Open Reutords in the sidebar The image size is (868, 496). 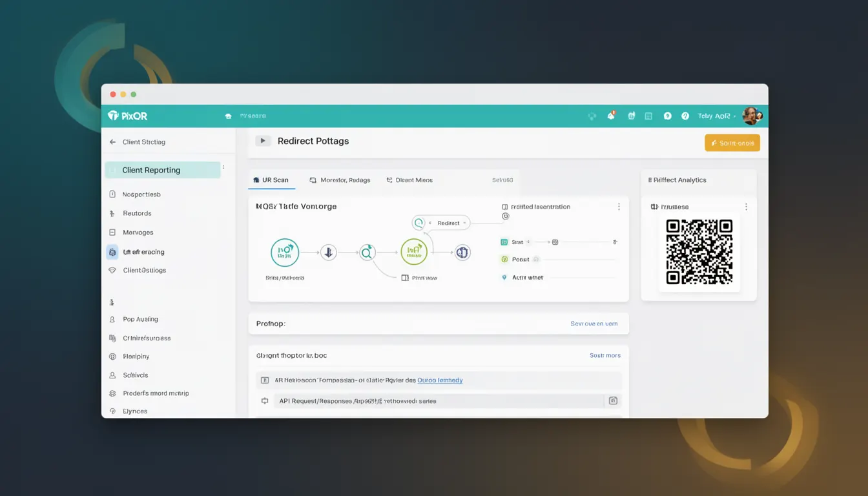(x=130, y=213)
